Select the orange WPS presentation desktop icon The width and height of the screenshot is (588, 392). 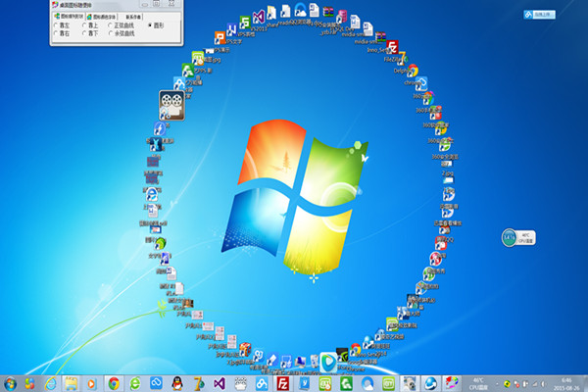point(220,37)
